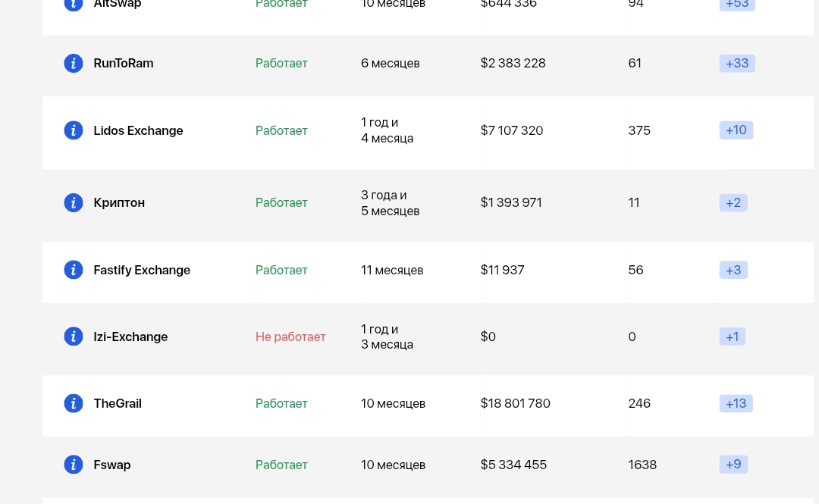The height and width of the screenshot is (504, 819).
Task: Click the Fswap exchanger name
Action: click(x=112, y=465)
